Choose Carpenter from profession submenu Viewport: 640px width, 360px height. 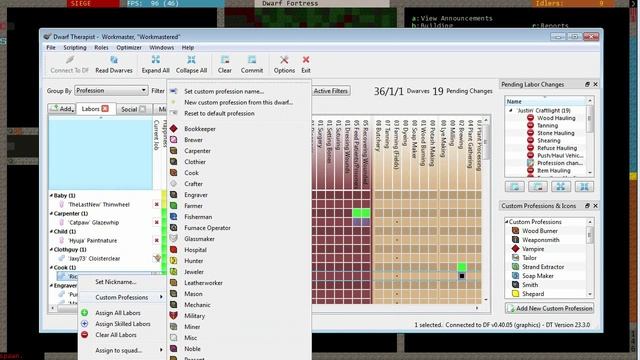239,151
